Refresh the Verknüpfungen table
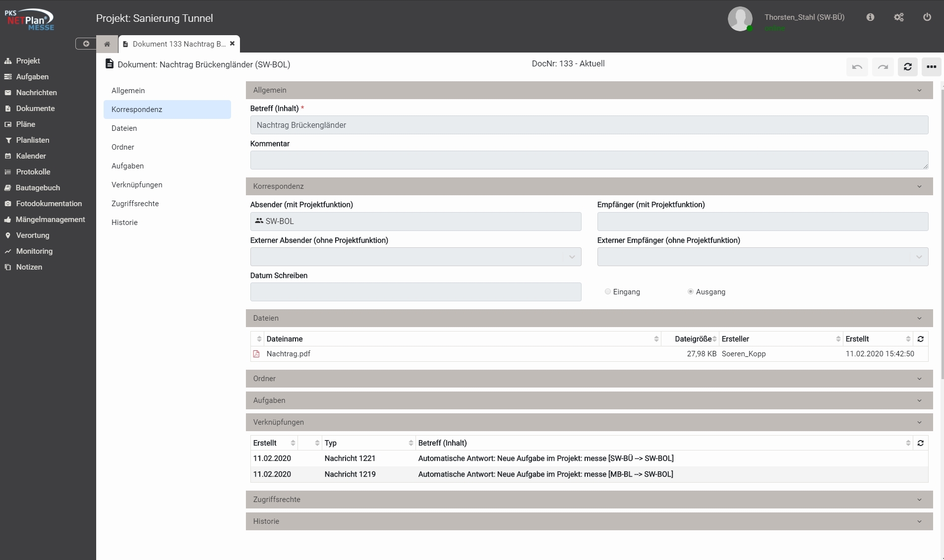The image size is (944, 560). click(x=921, y=443)
